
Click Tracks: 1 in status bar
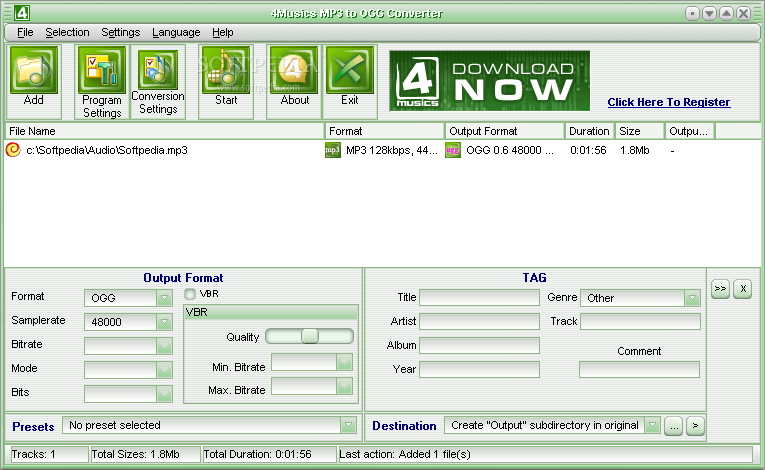pyautogui.click(x=48, y=454)
